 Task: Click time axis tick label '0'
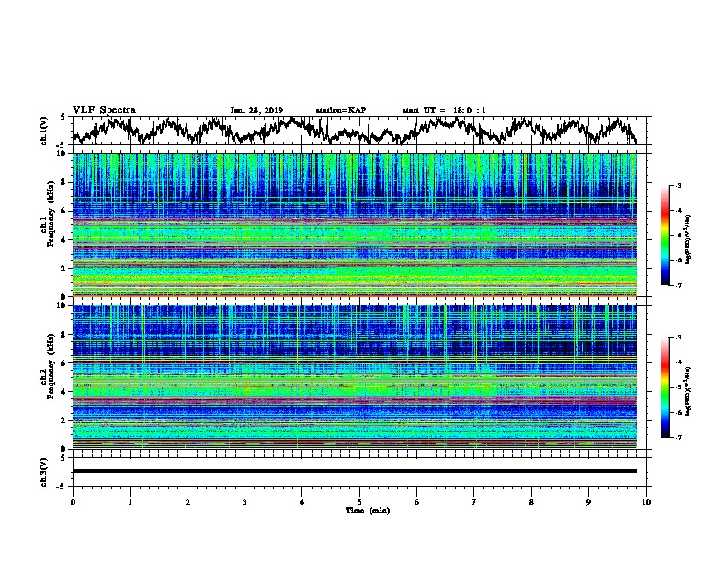pos(73,502)
